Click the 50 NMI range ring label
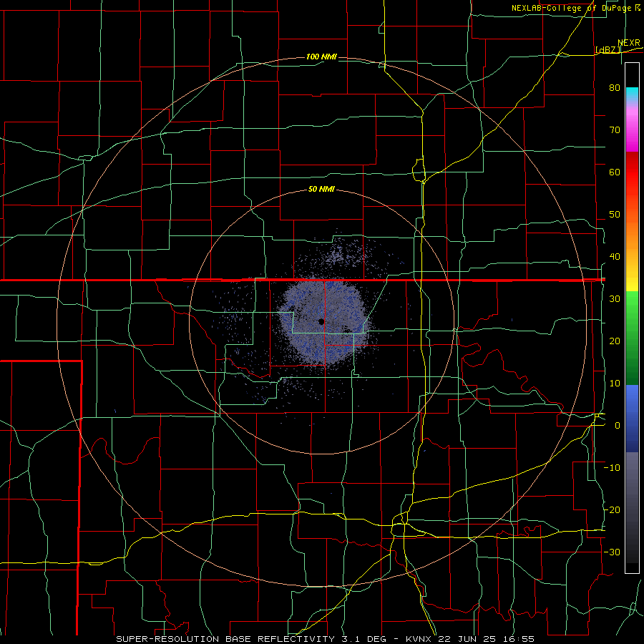Screen dimensions: 644x644 [x=321, y=190]
